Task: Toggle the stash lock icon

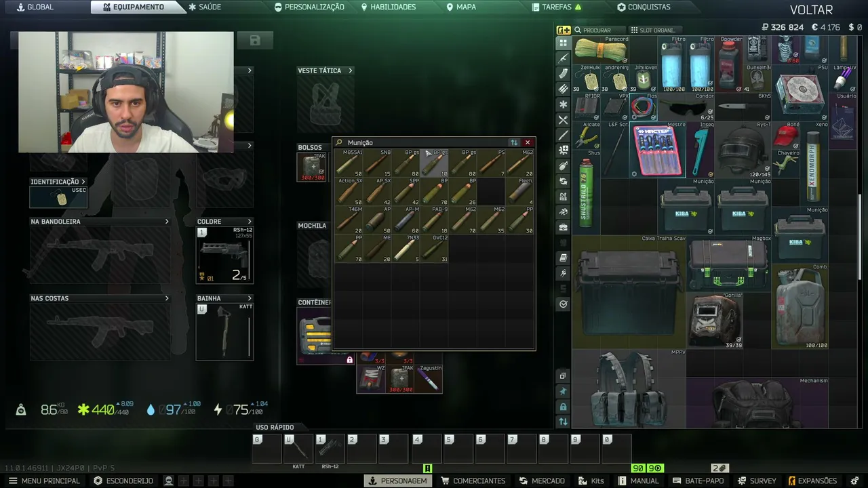Action: click(564, 407)
